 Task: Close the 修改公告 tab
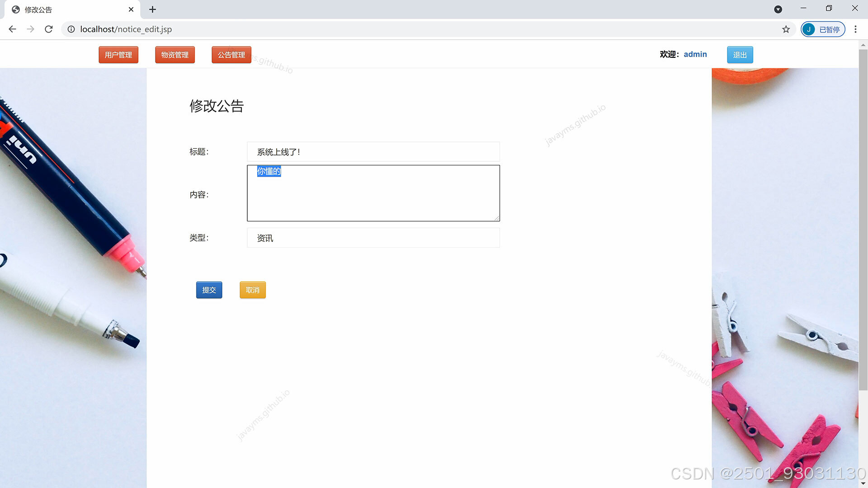pyautogui.click(x=131, y=9)
